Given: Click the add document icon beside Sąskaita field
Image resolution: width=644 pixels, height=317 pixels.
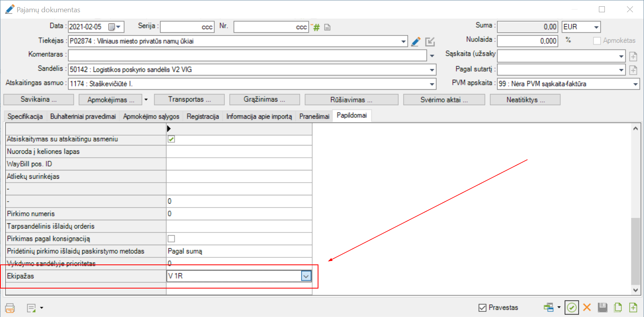Looking at the screenshot, I should click(x=633, y=56).
